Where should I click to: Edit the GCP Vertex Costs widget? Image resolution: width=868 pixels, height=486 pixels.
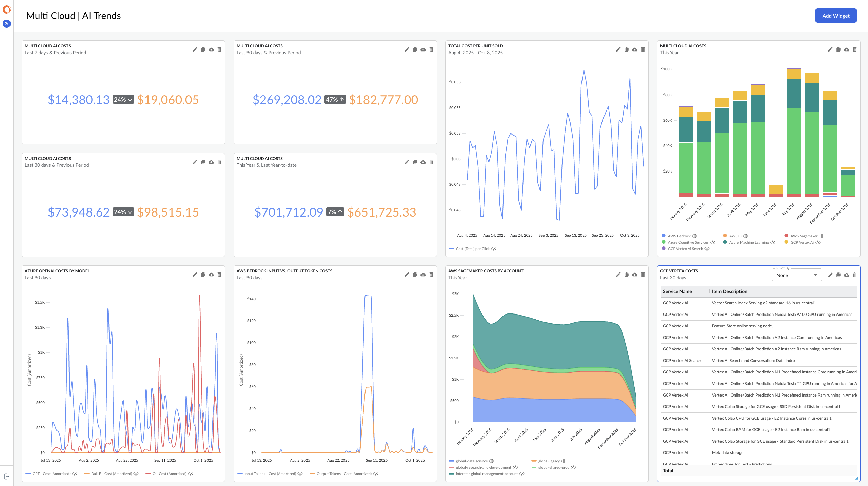click(830, 275)
